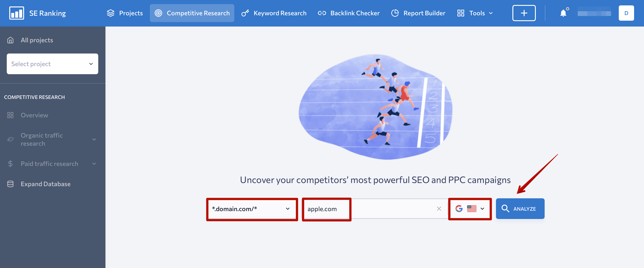This screenshot has height=268, width=644.
Task: Open the domain scope dropdown
Action: coord(251,209)
